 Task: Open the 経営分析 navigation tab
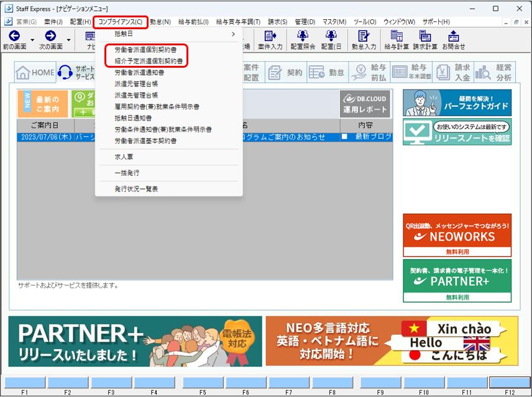click(495, 73)
